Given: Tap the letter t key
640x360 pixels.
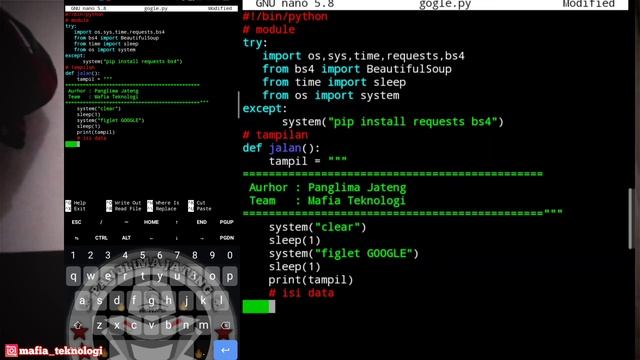Looking at the screenshot, I should pyautogui.click(x=142, y=277).
